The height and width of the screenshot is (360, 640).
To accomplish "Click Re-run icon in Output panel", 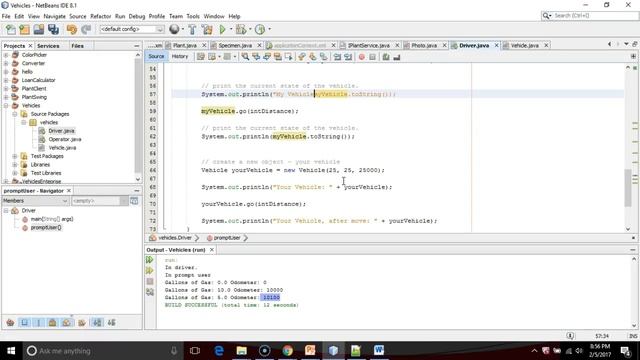I will click(150, 260).
